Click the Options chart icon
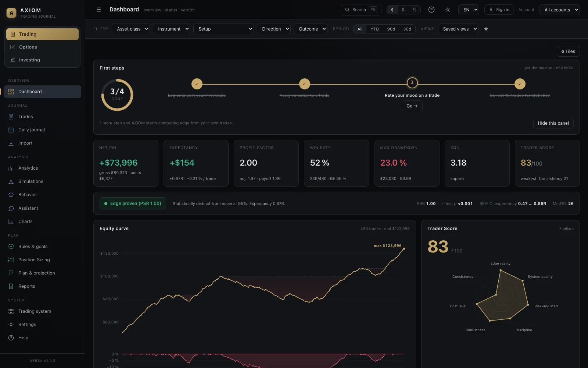The image size is (588, 368). point(13,47)
